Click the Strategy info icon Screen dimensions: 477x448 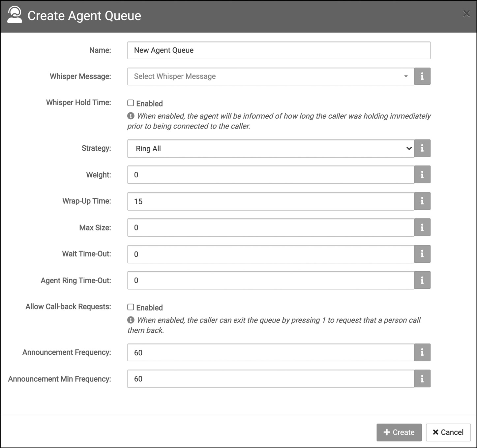422,148
